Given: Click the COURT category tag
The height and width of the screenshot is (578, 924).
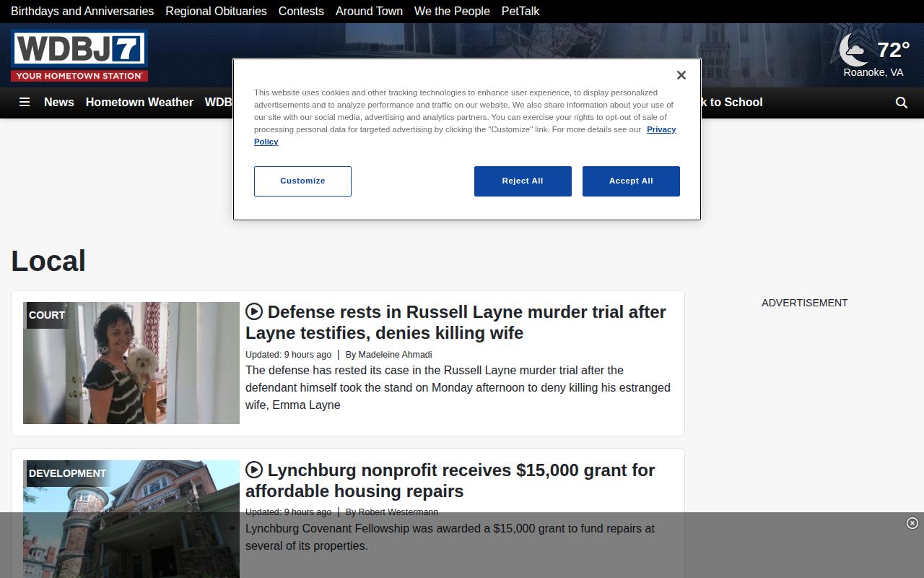Looking at the screenshot, I should coord(47,315).
